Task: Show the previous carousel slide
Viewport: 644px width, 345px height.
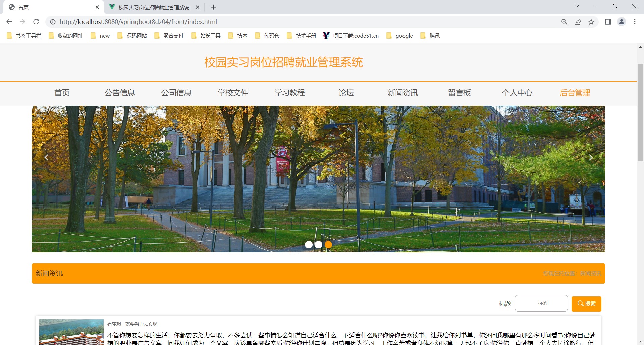Action: (x=46, y=157)
